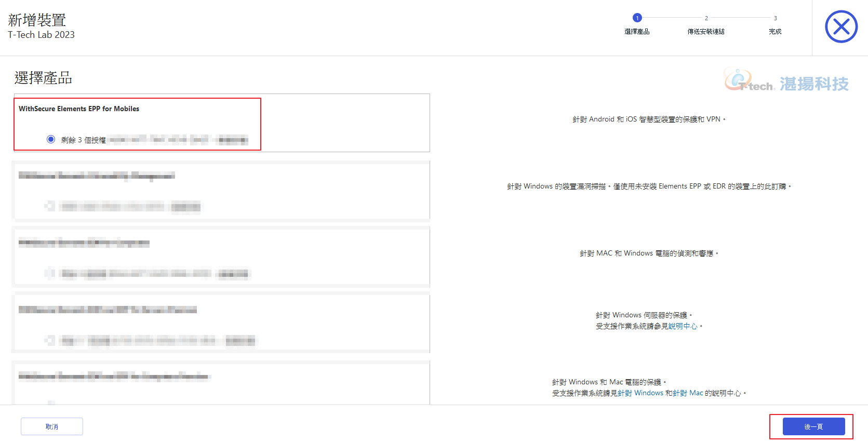Open the 說明中心 link for Windows servers
The height and width of the screenshot is (442, 868).
[683, 326]
